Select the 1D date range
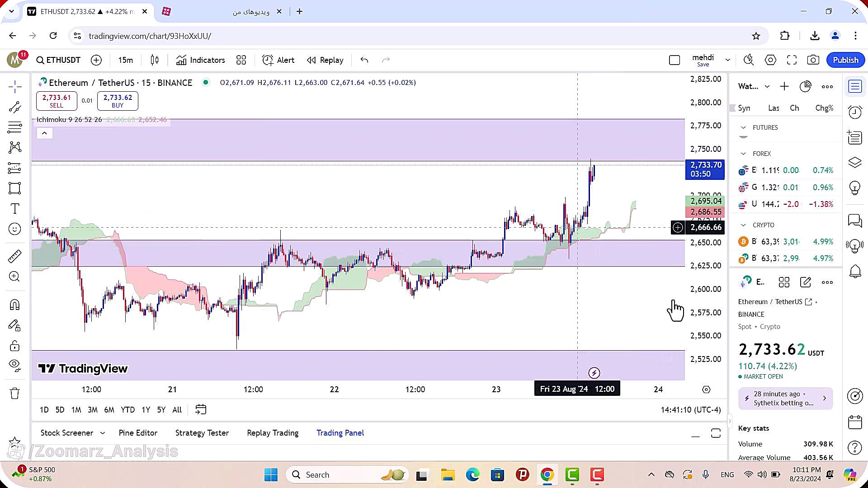The image size is (868, 488). pyautogui.click(x=44, y=410)
